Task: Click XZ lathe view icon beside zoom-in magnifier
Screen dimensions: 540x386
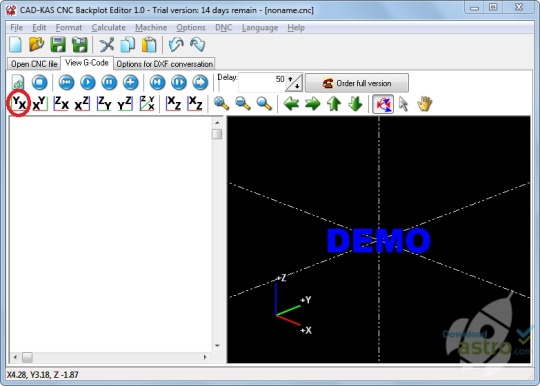Action: coord(195,103)
